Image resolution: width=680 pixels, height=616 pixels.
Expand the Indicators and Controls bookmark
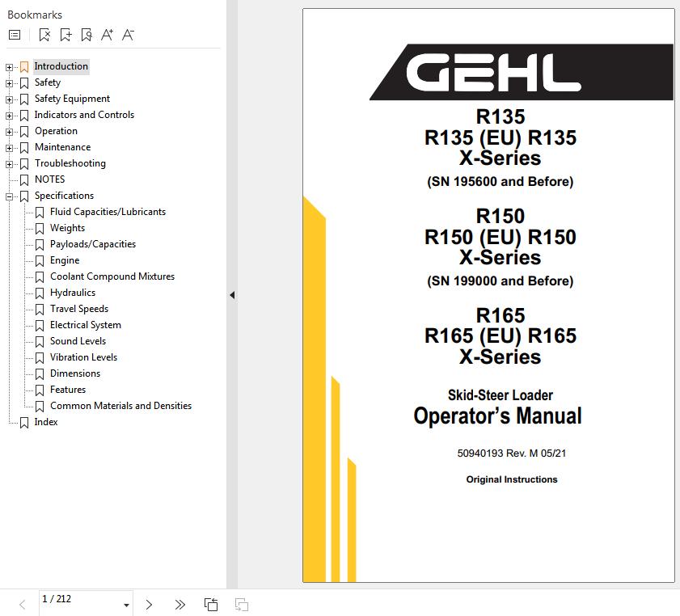click(9, 116)
